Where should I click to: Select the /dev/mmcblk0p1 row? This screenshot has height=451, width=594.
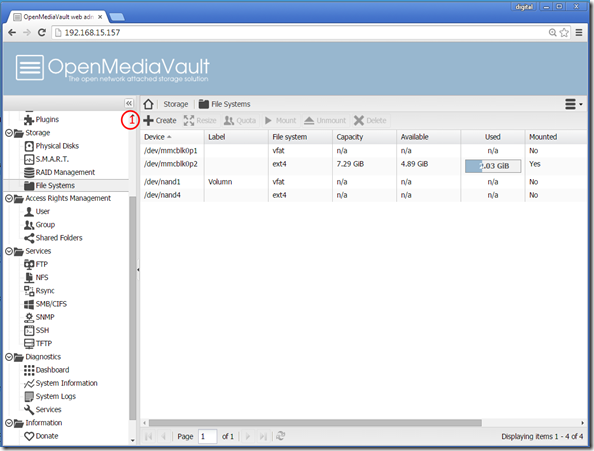tap(364, 151)
